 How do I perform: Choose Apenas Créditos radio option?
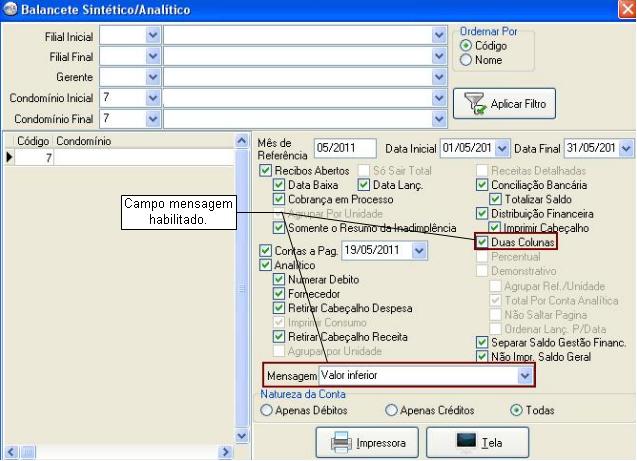pos(391,410)
